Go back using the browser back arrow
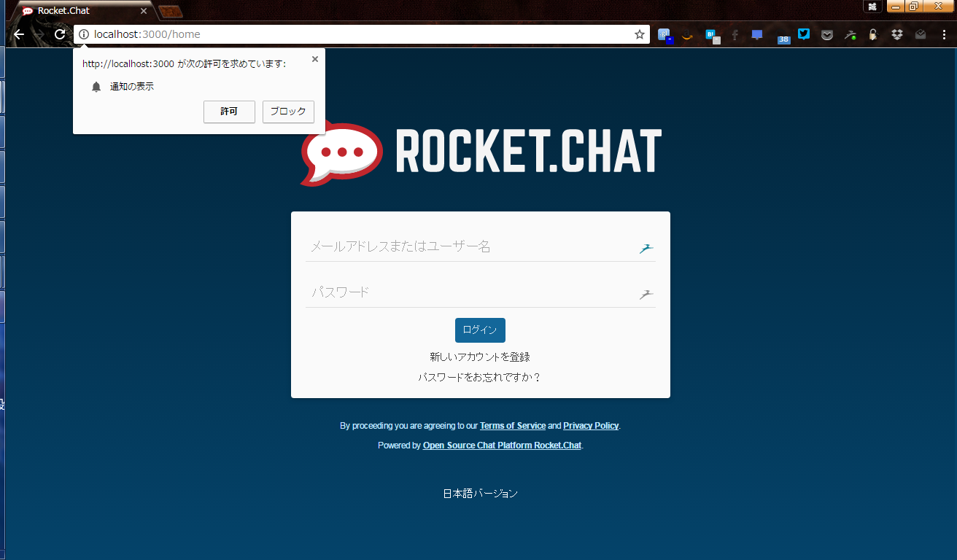This screenshot has height=560, width=957. pyautogui.click(x=18, y=34)
